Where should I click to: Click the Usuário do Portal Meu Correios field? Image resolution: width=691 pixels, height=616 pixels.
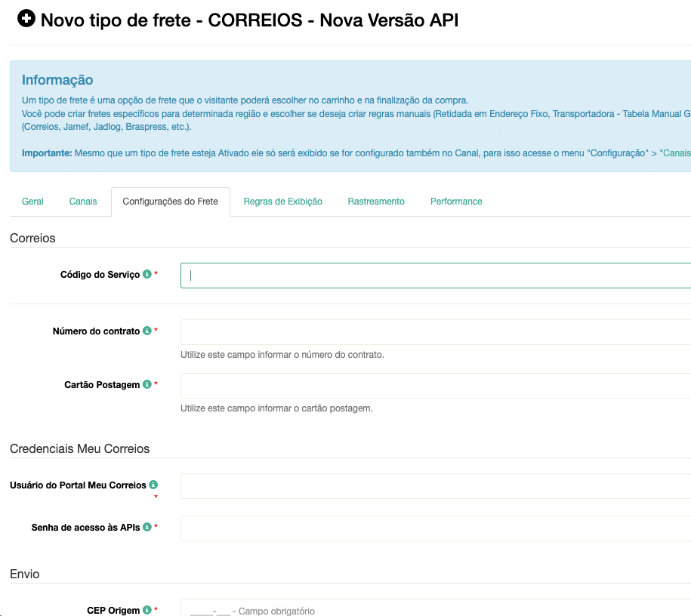coord(436,486)
